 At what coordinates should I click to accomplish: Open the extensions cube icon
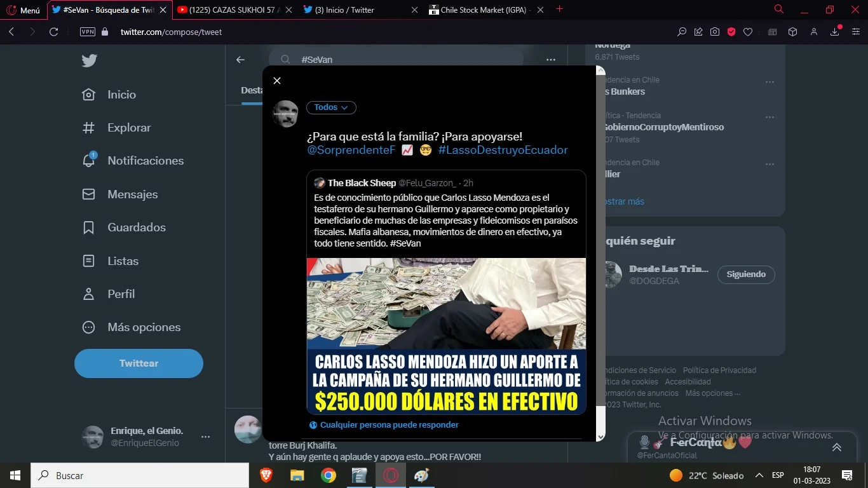(792, 32)
